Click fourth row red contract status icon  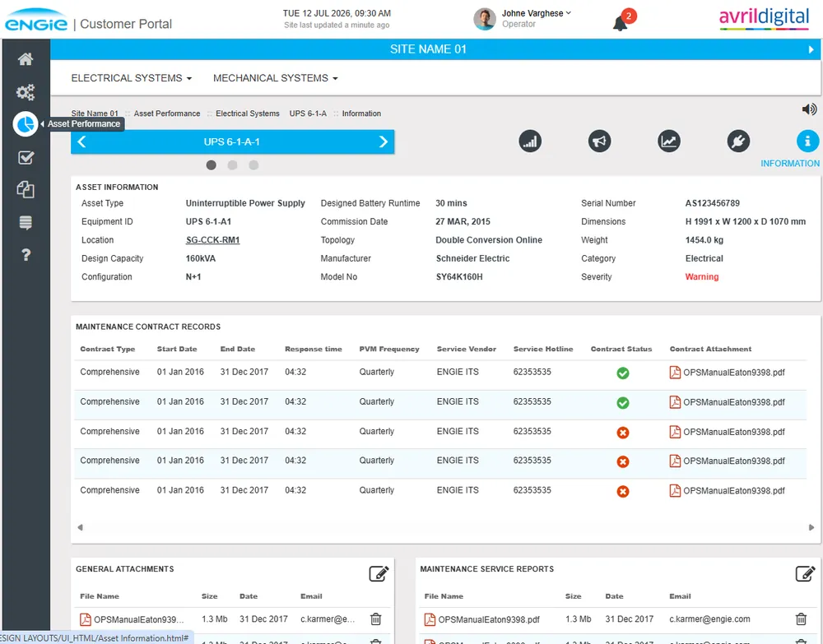click(x=622, y=462)
